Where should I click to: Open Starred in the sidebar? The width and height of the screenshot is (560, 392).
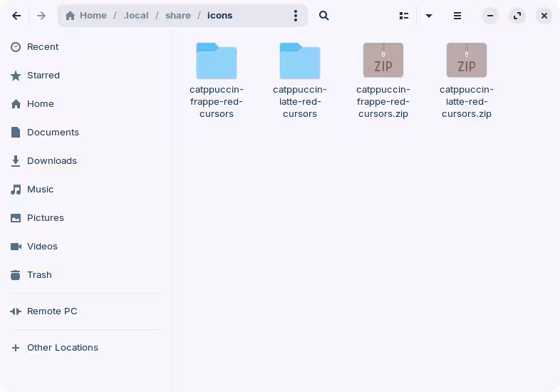click(x=43, y=76)
